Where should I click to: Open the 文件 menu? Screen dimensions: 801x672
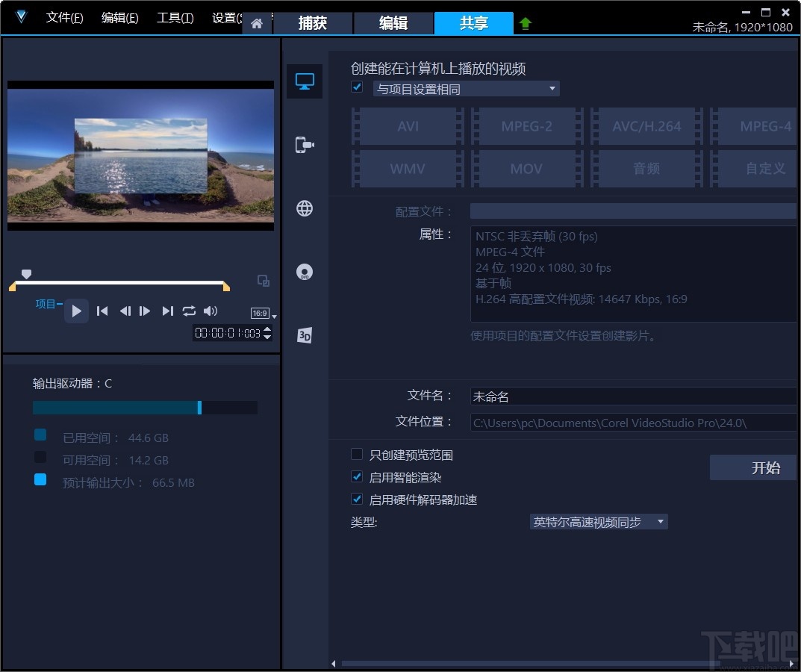(x=64, y=18)
